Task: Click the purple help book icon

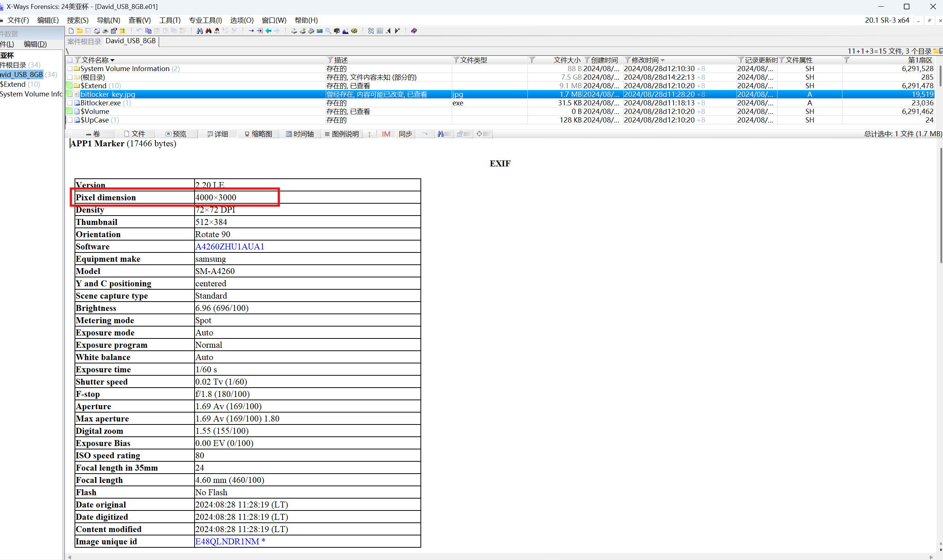Action: pos(414,31)
